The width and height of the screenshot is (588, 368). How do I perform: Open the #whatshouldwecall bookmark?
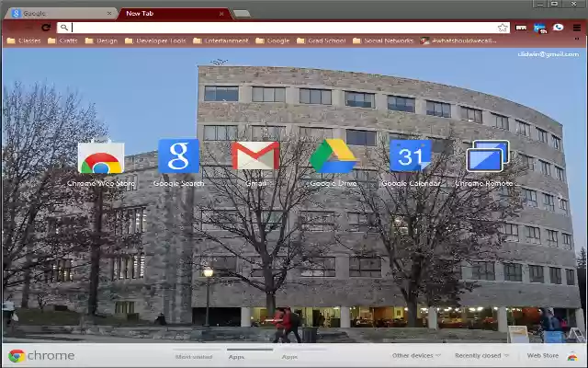pyautogui.click(x=458, y=40)
